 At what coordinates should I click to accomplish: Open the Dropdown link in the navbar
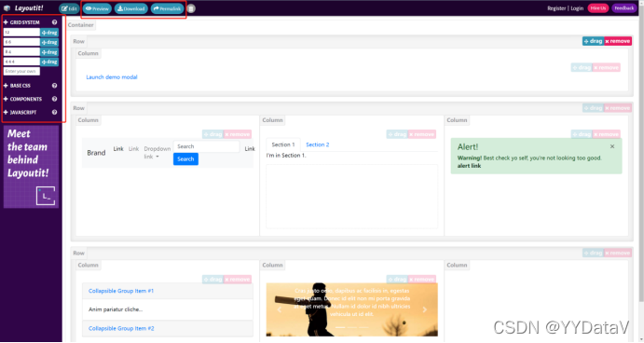pos(157,153)
